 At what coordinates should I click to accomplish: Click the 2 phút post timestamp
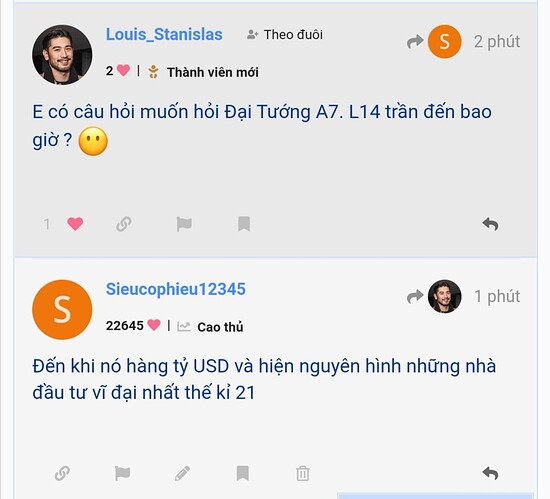(x=497, y=42)
